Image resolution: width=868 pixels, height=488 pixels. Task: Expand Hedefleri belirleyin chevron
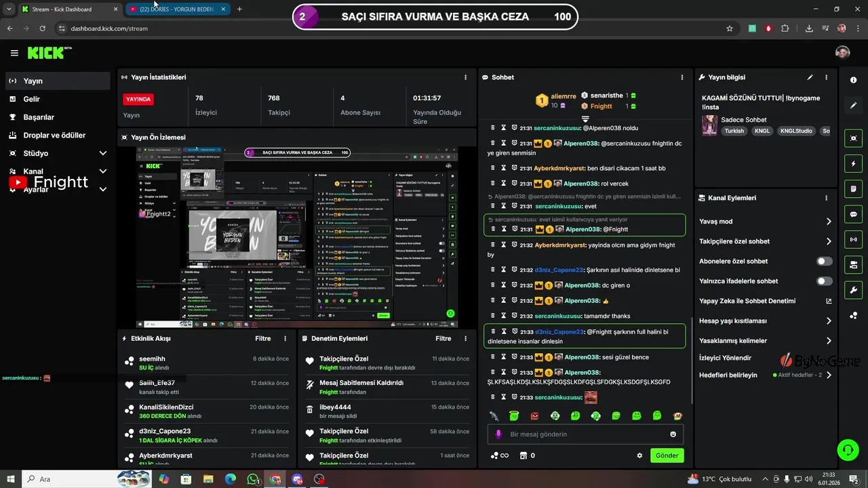coord(829,375)
